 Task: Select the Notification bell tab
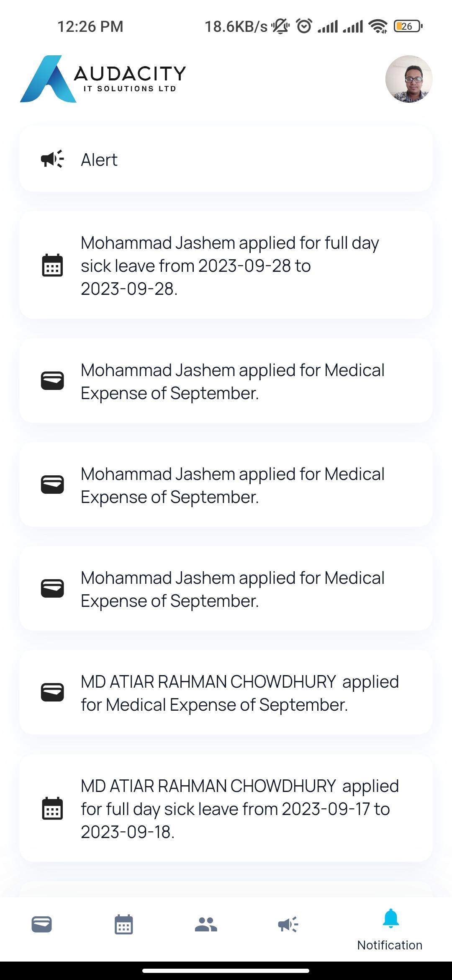[390, 929]
